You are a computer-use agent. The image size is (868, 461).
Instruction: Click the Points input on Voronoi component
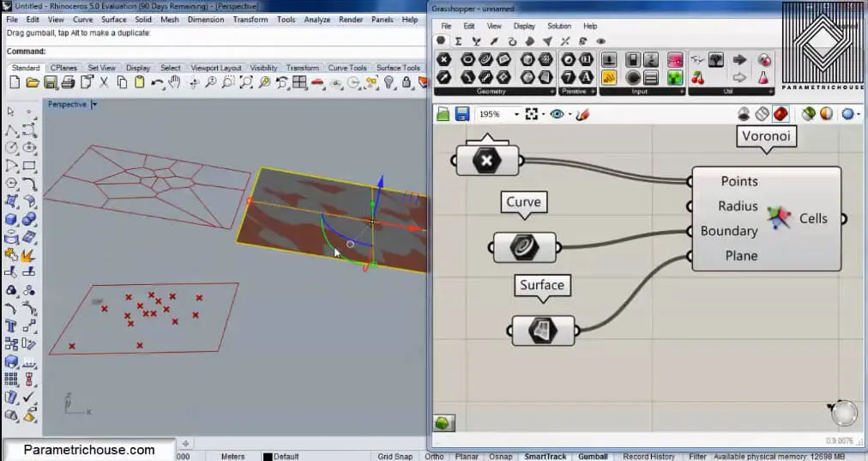739,181
